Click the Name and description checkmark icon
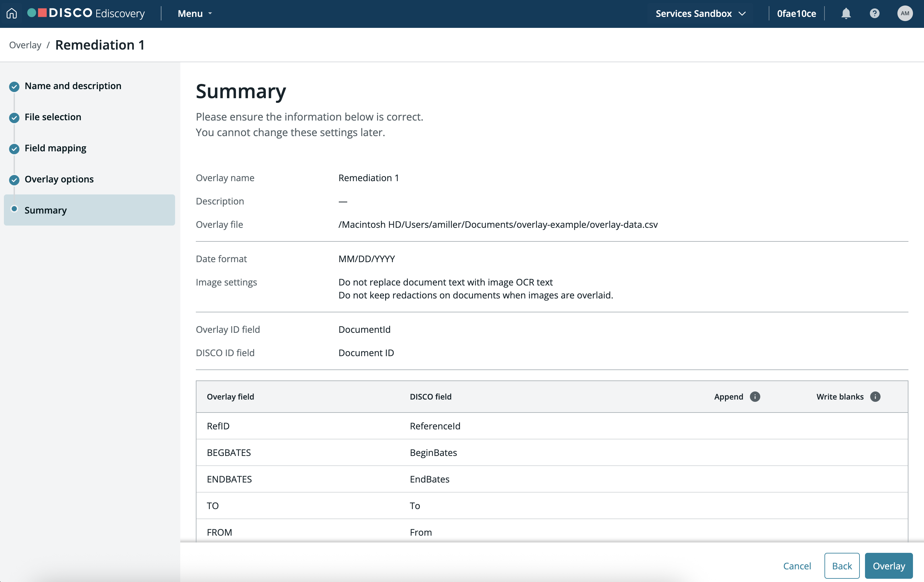This screenshot has width=924, height=582. 14,86
